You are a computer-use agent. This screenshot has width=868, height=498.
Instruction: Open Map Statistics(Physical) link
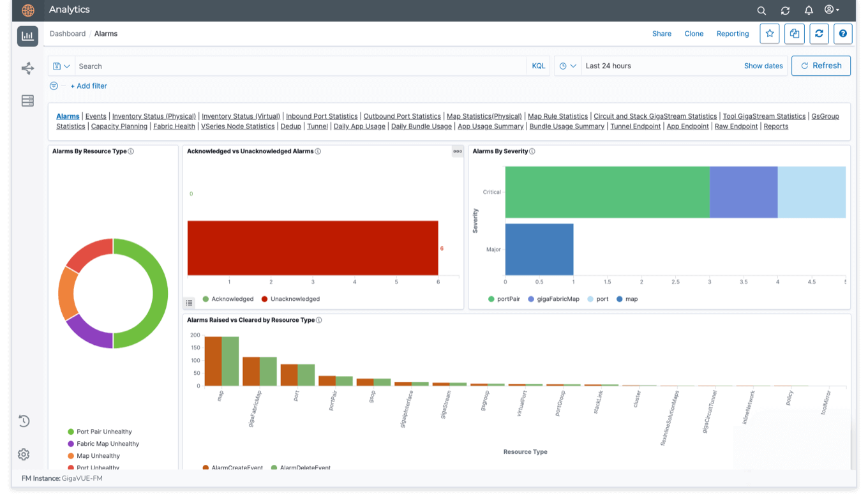pos(484,116)
